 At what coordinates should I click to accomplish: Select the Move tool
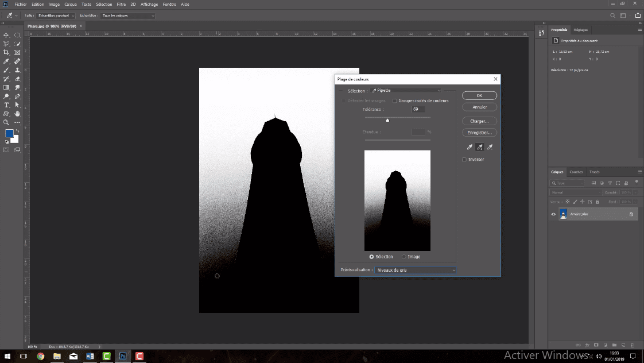(x=6, y=36)
